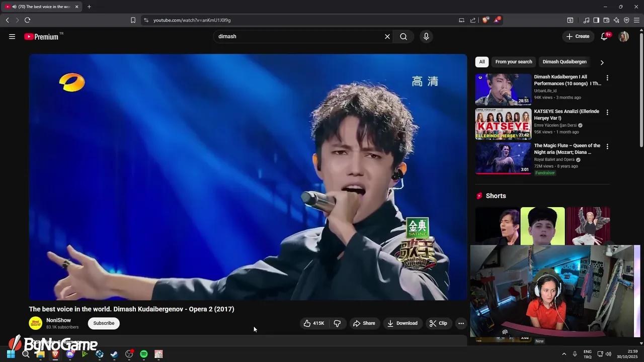Open browser share page icon

click(473, 20)
